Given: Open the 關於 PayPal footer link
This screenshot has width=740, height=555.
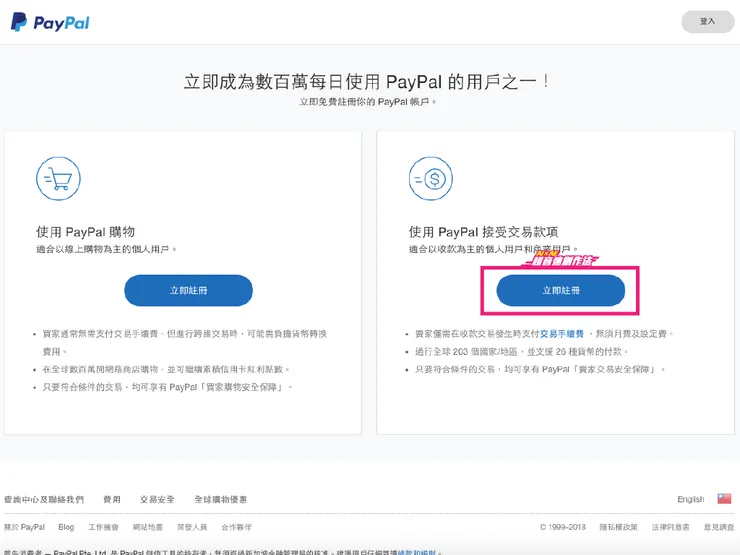Looking at the screenshot, I should click(25, 527).
